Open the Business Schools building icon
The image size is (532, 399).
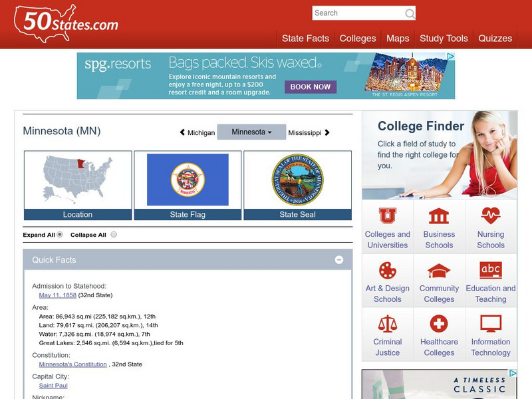(x=439, y=215)
